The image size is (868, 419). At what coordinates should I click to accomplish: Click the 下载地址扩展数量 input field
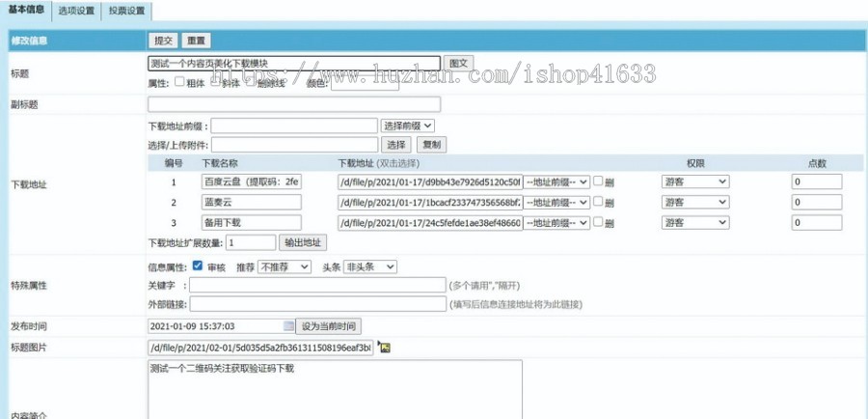(251, 242)
